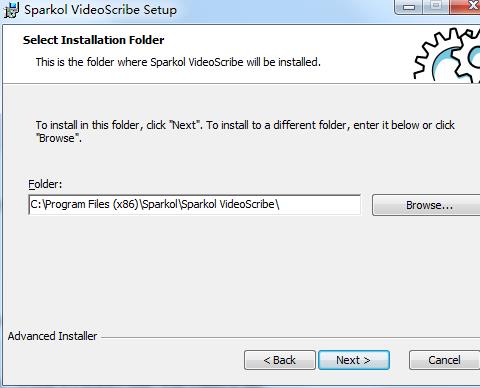
Task: Click the disabled maximize window button
Action: coord(437,7)
